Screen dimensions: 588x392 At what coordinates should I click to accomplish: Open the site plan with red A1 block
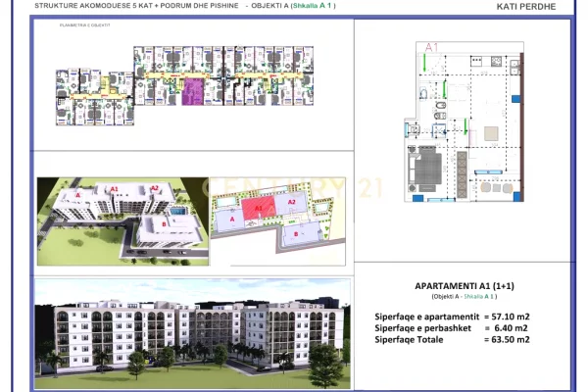[x=278, y=221]
